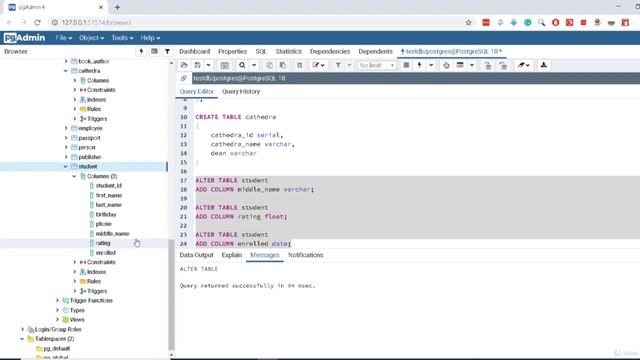Open the File menu
The width and height of the screenshot is (640, 360).
[x=64, y=38]
